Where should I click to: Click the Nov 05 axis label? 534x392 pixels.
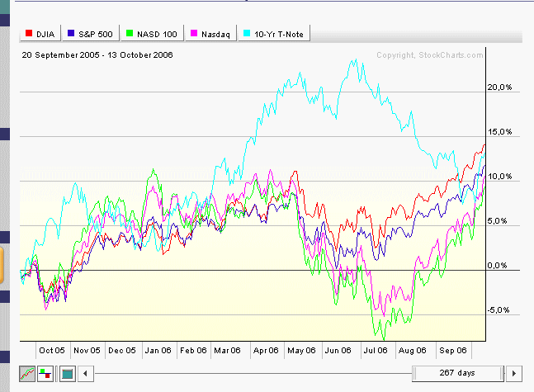tap(87, 351)
